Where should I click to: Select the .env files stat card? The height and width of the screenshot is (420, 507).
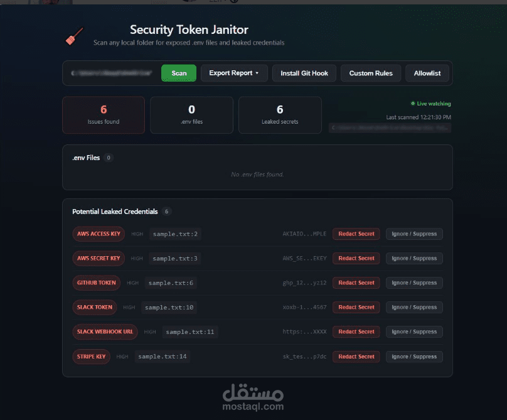click(x=192, y=115)
